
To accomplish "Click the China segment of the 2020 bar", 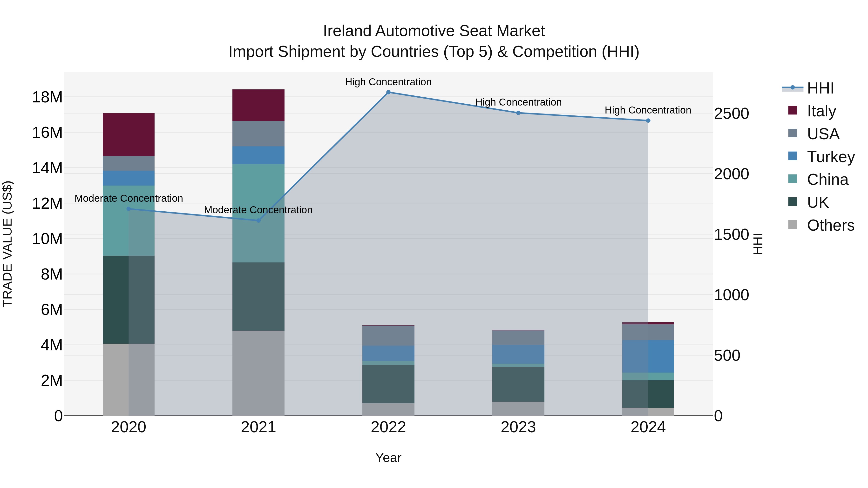I will coord(128,221).
